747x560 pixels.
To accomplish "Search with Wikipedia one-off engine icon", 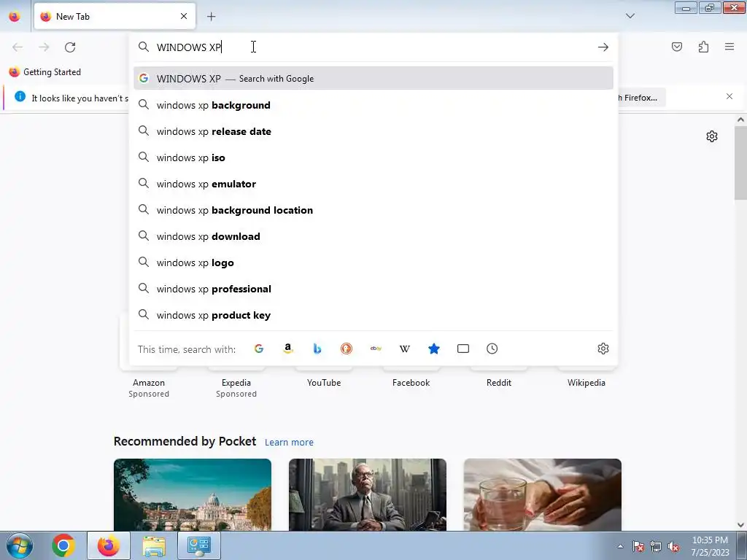I will coord(404,349).
